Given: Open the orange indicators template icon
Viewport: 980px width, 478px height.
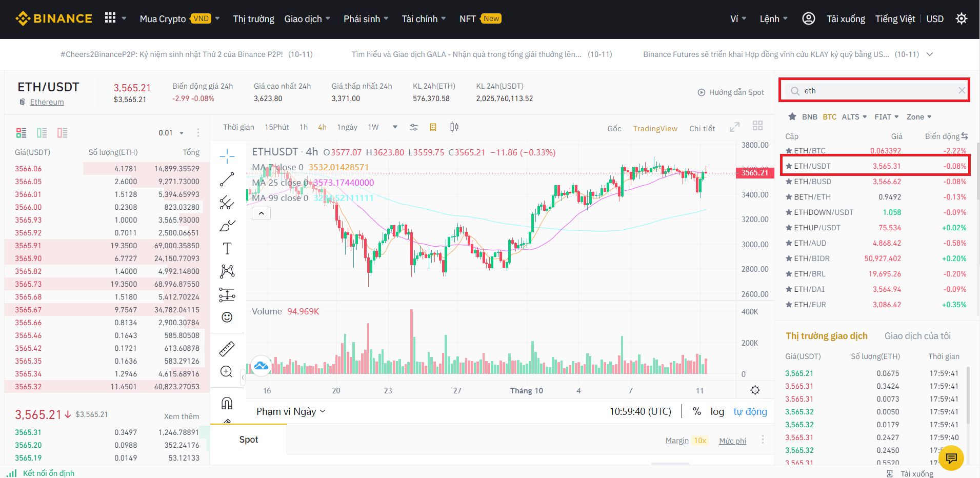Looking at the screenshot, I should tap(433, 127).
